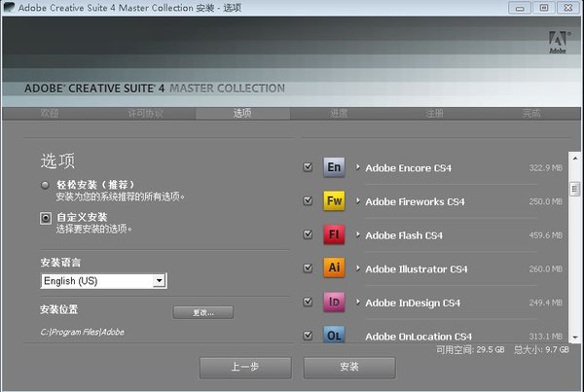Click the OnLocation OL icon

click(334, 335)
